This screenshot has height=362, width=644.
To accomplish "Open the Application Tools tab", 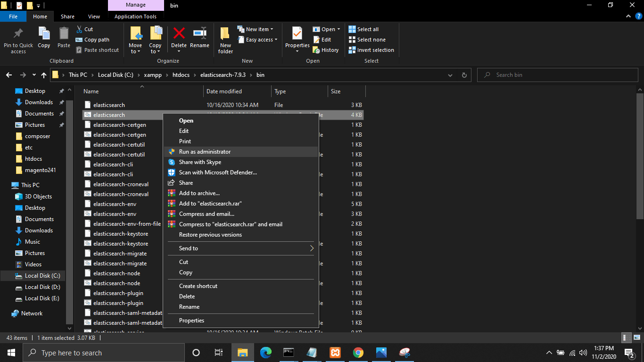I will point(135,16).
